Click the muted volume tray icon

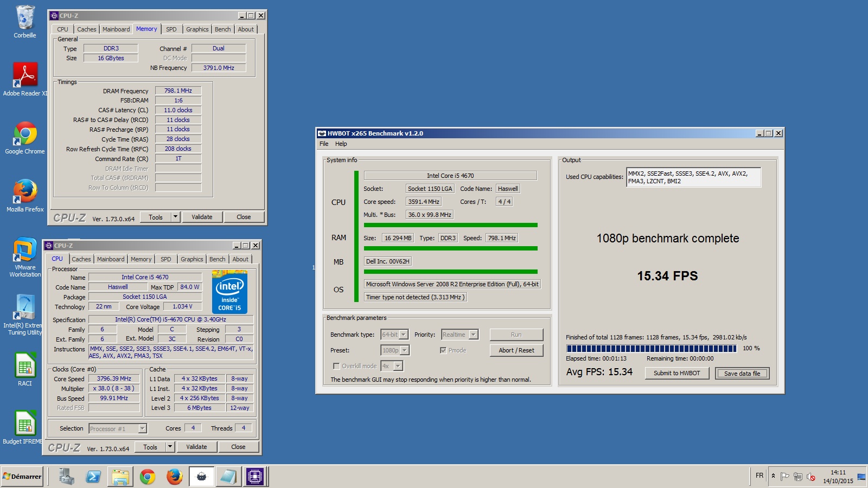[x=811, y=477]
